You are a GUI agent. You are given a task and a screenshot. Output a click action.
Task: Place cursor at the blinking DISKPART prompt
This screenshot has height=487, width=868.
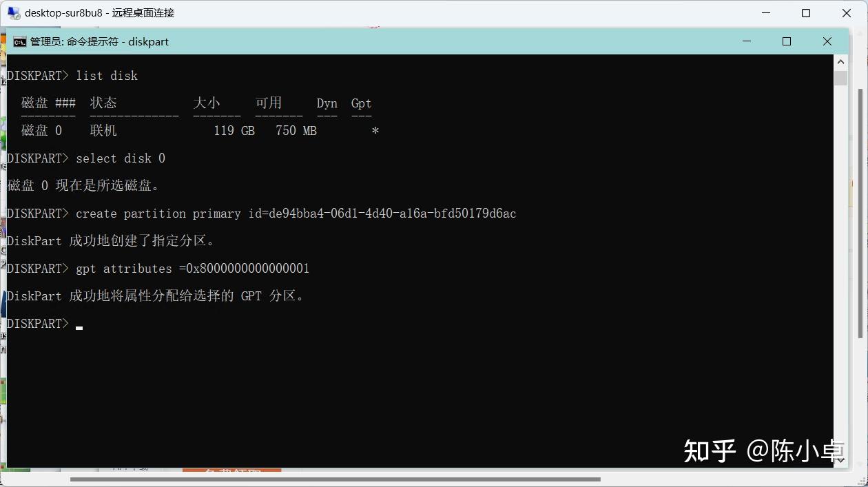point(79,327)
